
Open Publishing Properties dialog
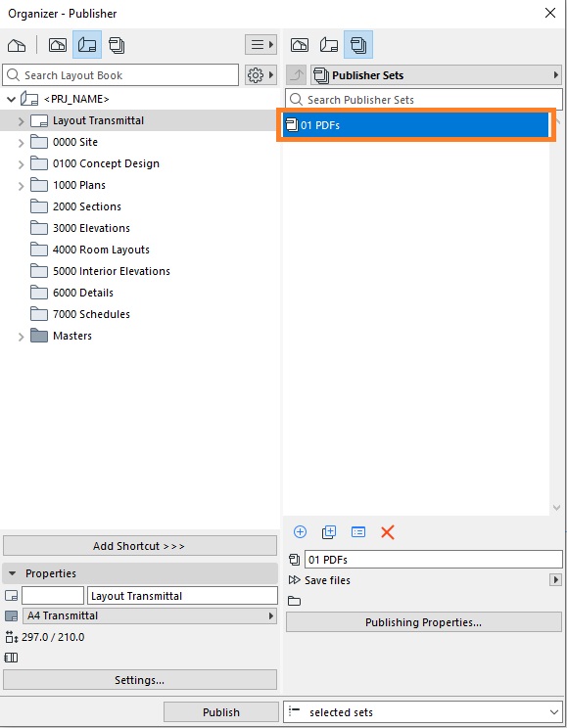click(x=423, y=622)
